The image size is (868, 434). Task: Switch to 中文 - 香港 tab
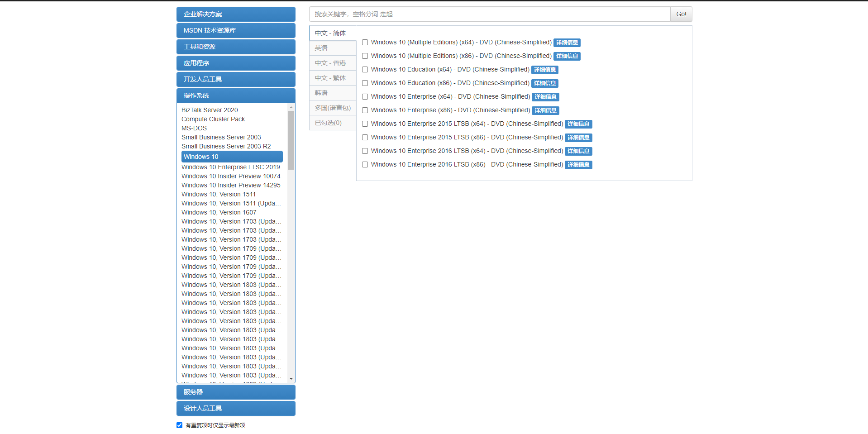click(x=333, y=63)
